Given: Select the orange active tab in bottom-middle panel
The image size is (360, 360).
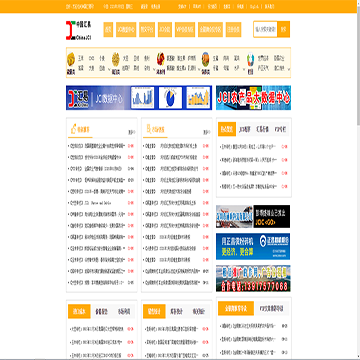Looking at the screenshot, I should 154,311.
